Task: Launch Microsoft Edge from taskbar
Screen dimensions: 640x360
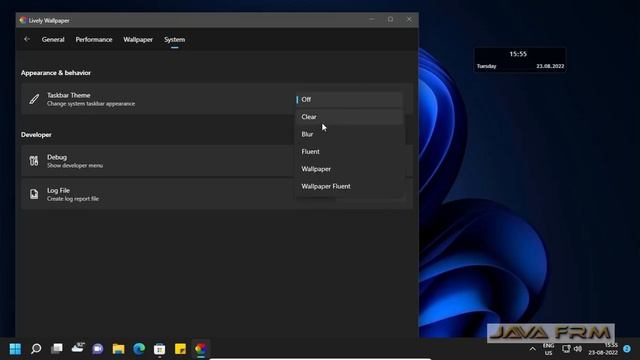Action: (139, 349)
